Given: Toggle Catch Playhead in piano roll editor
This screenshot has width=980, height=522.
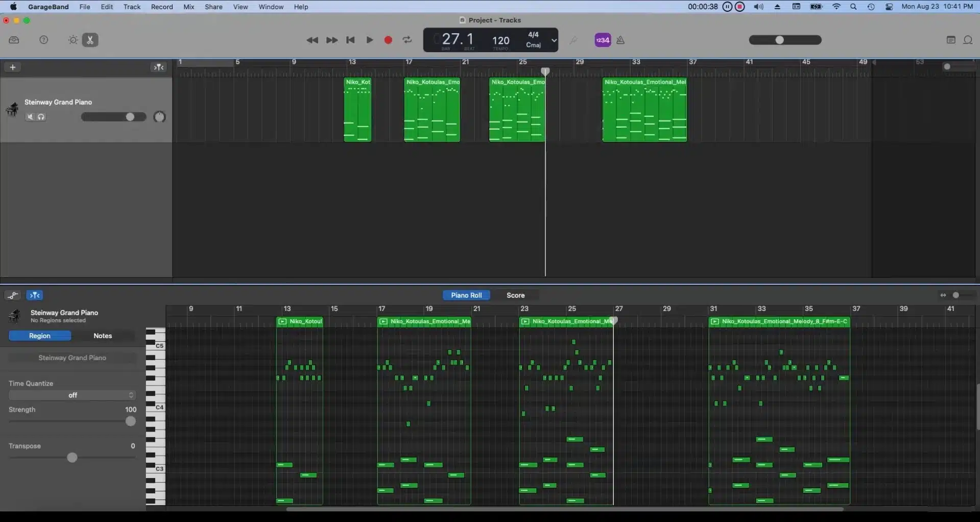Looking at the screenshot, I should point(34,295).
